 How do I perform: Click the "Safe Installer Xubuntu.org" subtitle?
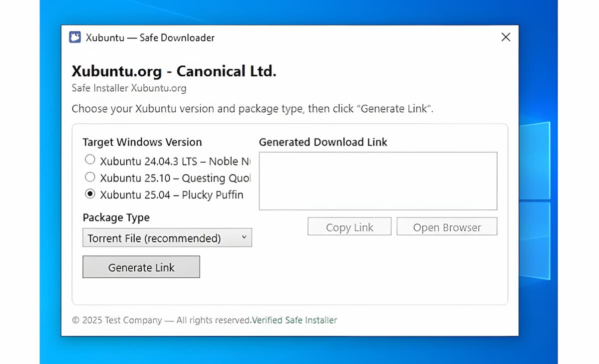click(129, 89)
